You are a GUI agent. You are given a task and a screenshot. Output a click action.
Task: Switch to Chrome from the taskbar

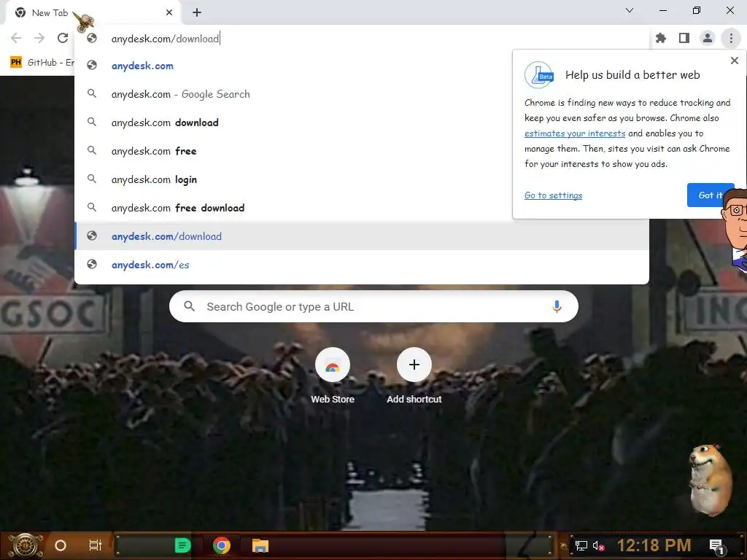(x=222, y=545)
